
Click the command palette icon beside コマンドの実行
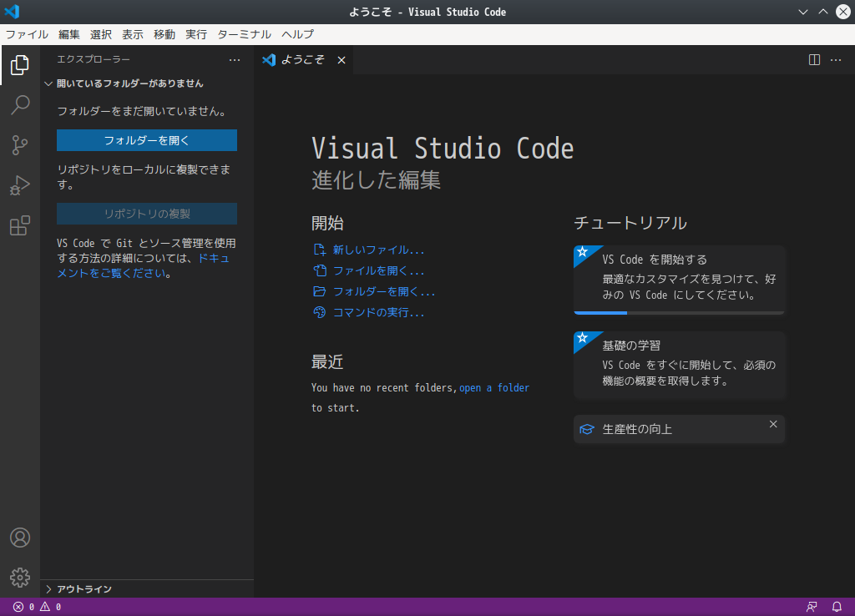pyautogui.click(x=320, y=312)
